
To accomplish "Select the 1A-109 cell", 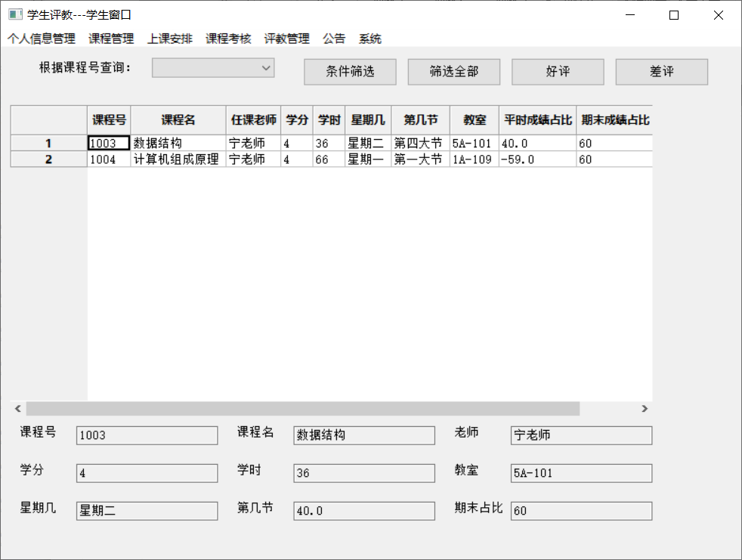I will (475, 159).
